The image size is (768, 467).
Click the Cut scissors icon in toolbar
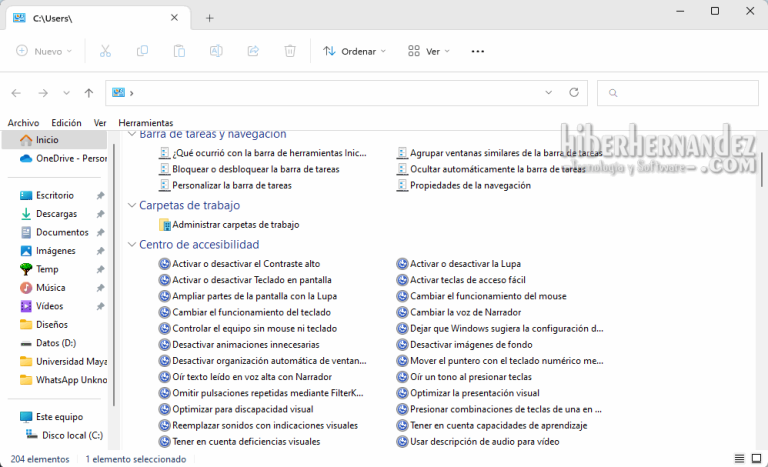click(x=105, y=51)
